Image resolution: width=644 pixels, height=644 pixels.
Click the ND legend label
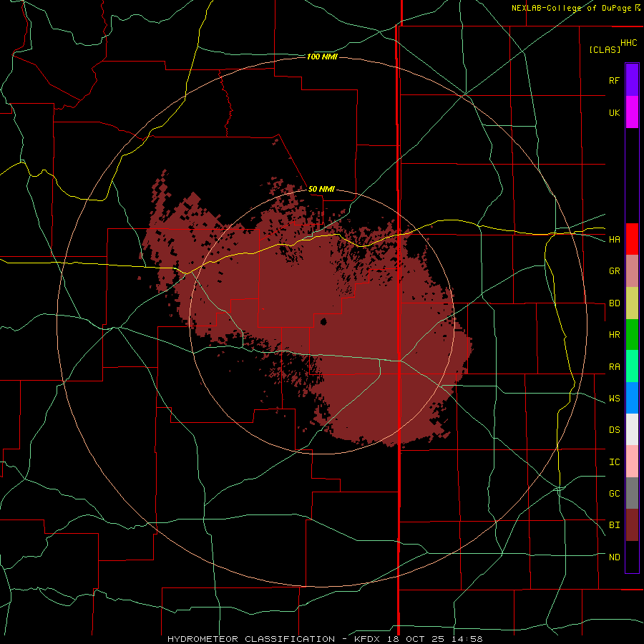coord(614,557)
